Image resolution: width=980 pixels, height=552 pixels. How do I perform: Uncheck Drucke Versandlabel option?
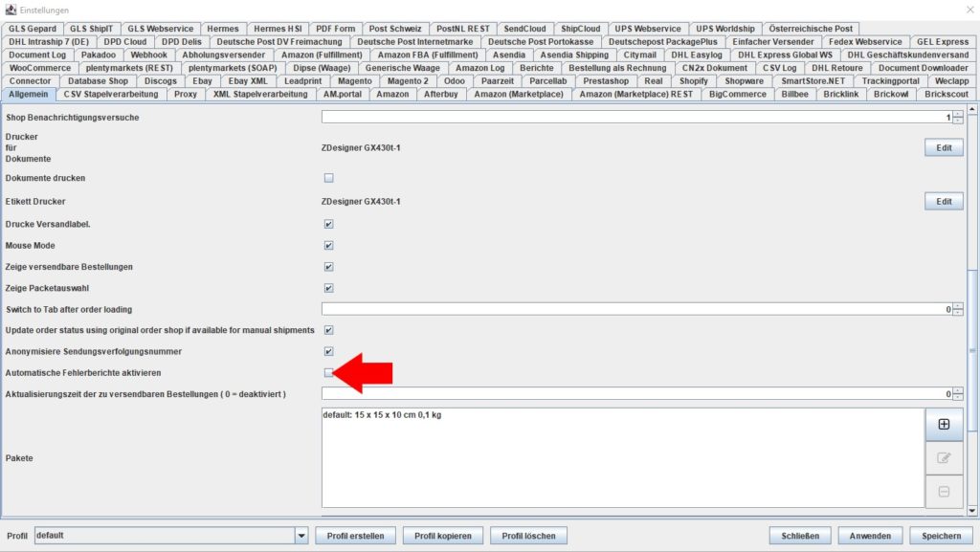coord(329,224)
